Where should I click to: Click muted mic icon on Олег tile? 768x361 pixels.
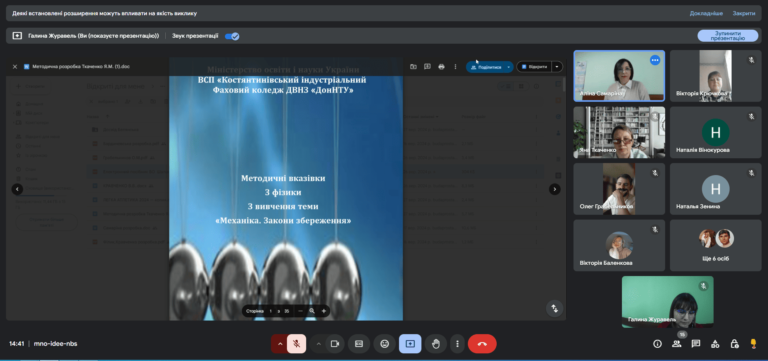(x=655, y=173)
